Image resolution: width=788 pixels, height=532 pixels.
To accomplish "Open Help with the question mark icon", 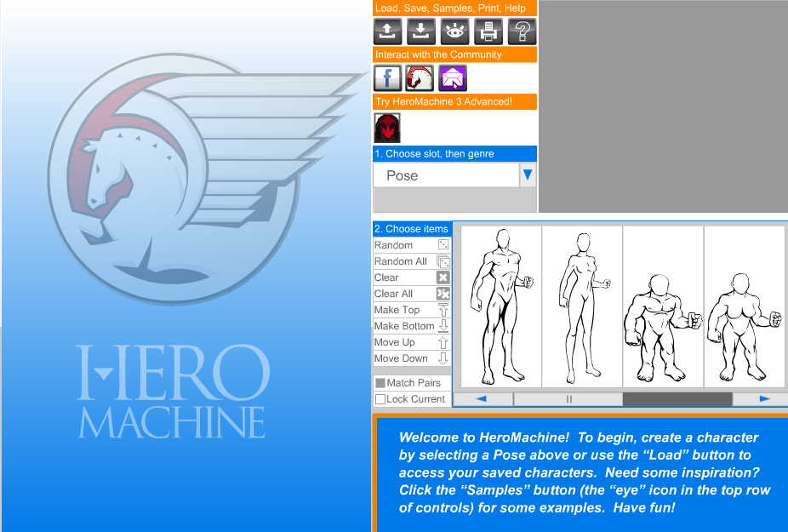I will tap(522, 31).
